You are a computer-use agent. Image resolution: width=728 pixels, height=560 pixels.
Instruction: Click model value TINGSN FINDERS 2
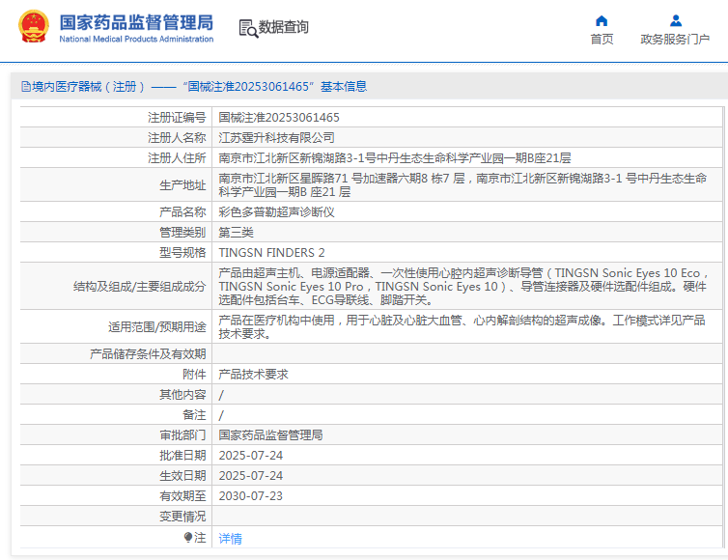(x=271, y=253)
